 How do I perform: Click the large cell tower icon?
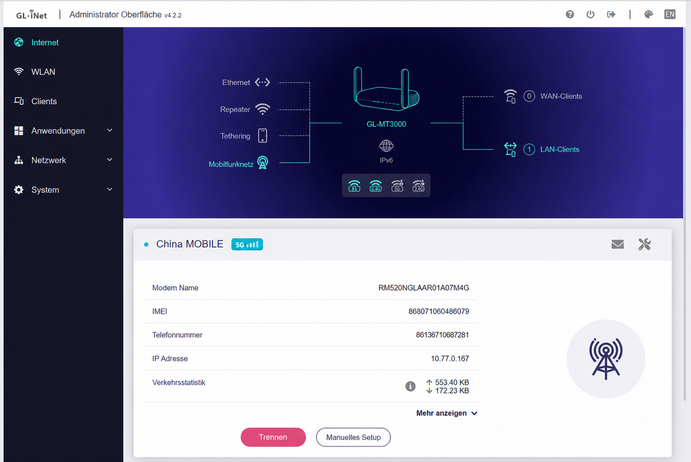pyautogui.click(x=606, y=358)
